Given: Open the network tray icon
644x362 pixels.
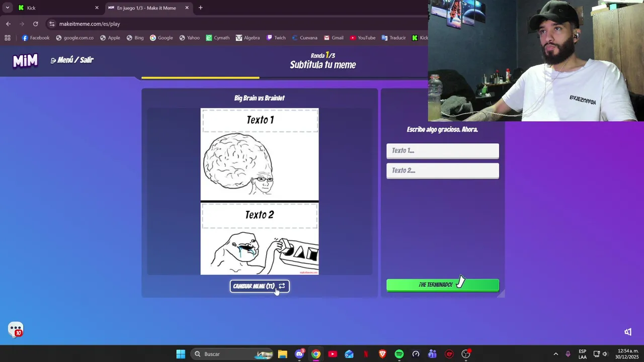Looking at the screenshot, I should tap(597, 354).
